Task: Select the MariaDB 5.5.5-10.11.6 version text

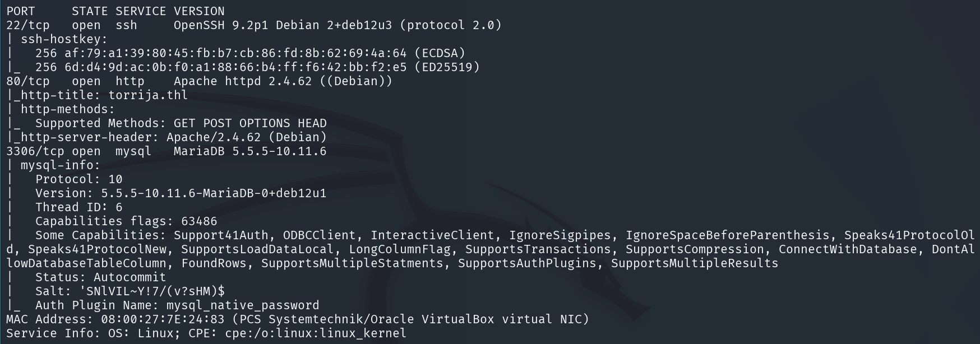Action: (250, 151)
